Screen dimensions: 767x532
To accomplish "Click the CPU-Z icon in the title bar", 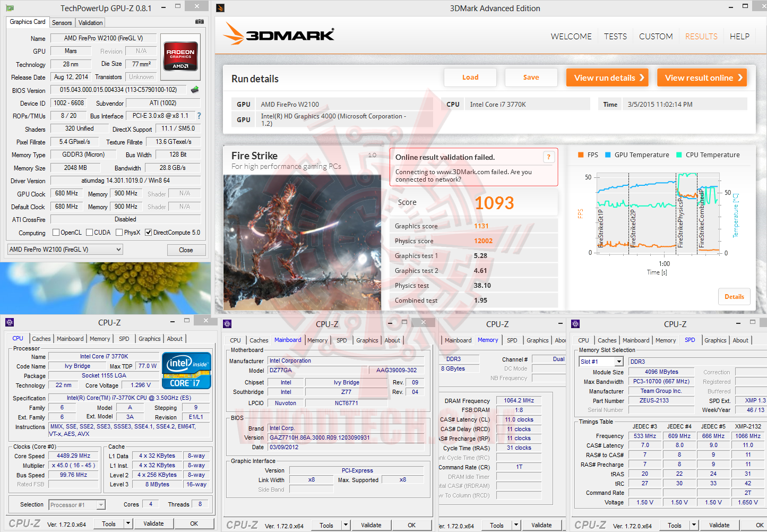I will click(x=10, y=322).
